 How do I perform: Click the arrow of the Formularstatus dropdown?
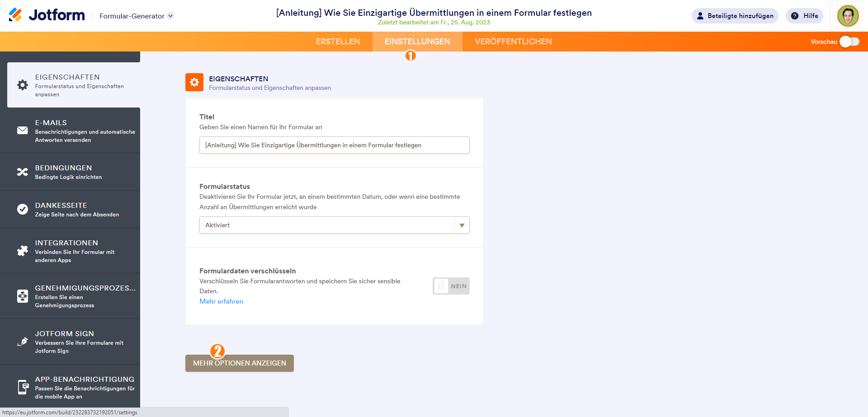[x=462, y=225]
